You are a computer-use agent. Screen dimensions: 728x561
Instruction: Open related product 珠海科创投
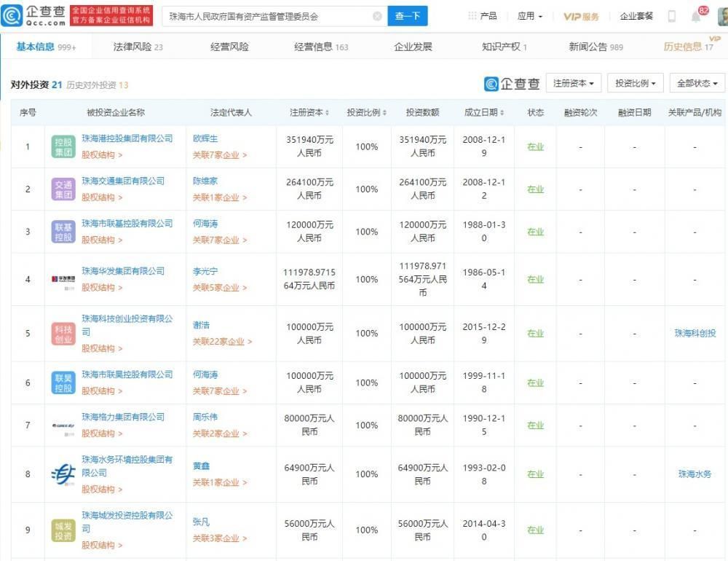(x=695, y=333)
